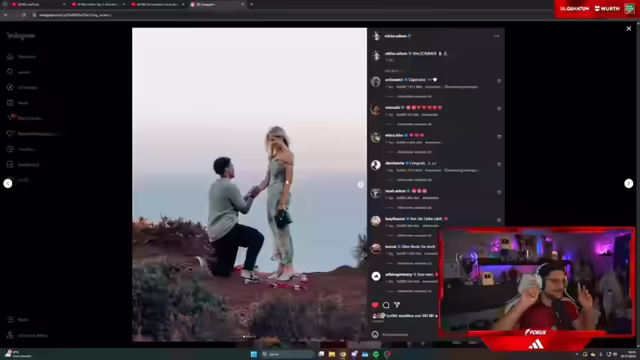Image resolution: width=640 pixels, height=360 pixels.
Task: Click the avatar beside the 'Nur die Liebe zählt' comment
Action: (376, 221)
